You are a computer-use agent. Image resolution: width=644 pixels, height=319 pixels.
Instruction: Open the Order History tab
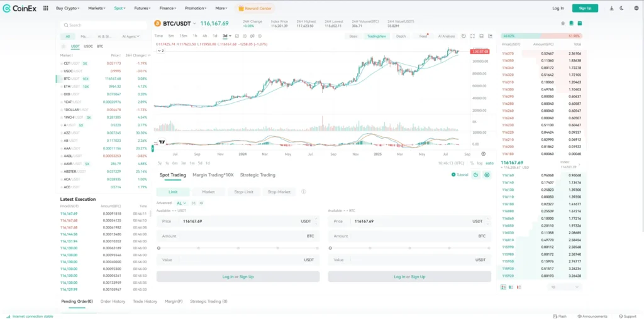click(x=113, y=301)
